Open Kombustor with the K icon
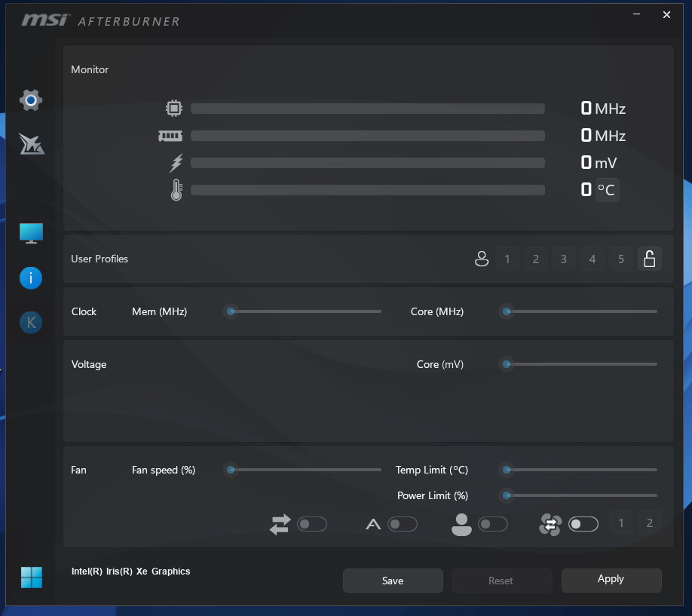This screenshot has width=692, height=616. coord(31,323)
